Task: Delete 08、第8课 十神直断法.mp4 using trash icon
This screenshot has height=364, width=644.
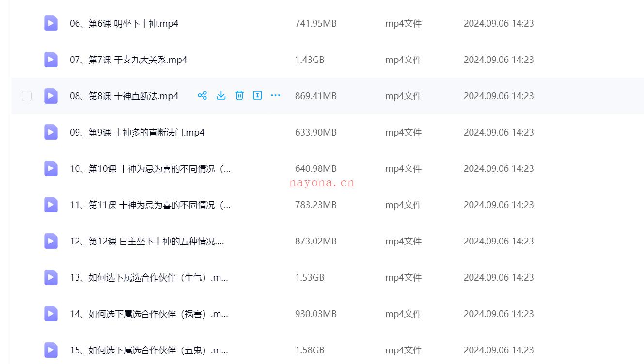Action: (x=239, y=95)
